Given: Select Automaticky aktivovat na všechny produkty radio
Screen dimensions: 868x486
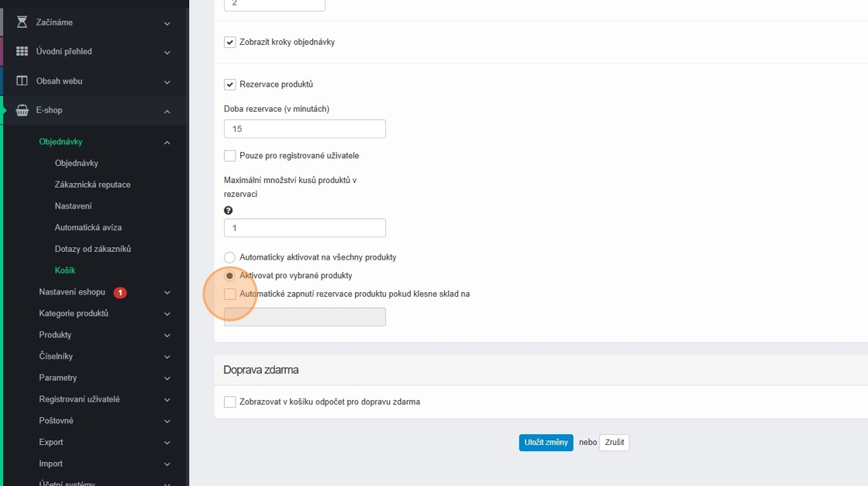Looking at the screenshot, I should (230, 257).
